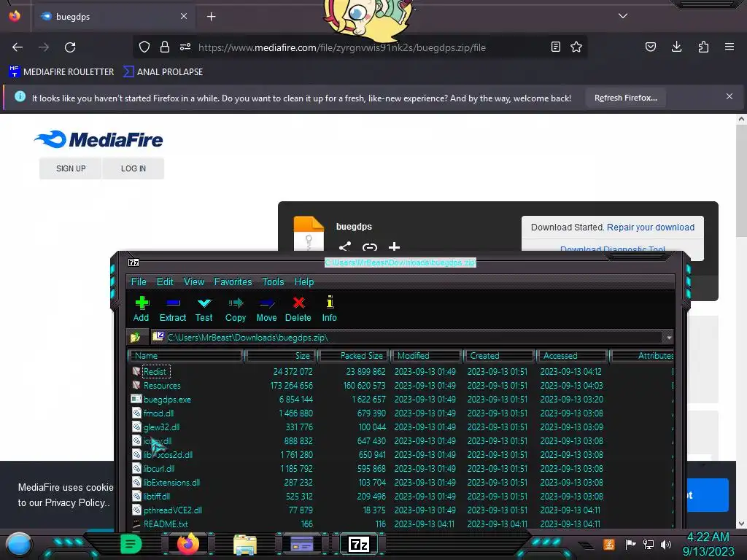Open Firefox downloads panel
The image size is (747, 560).
click(676, 47)
